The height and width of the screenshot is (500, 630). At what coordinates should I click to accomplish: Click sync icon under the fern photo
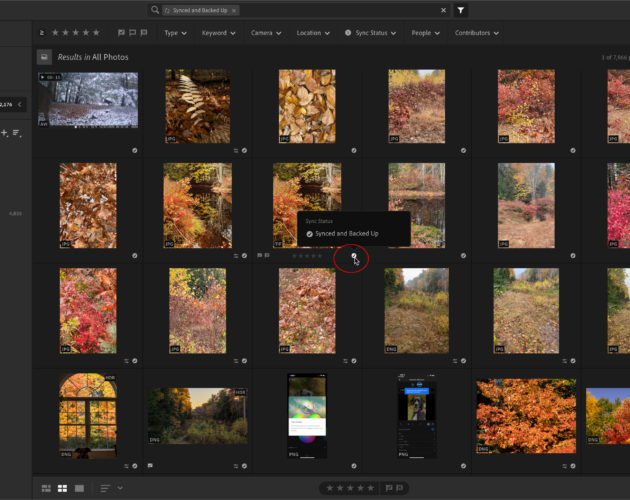pyautogui.click(x=244, y=151)
